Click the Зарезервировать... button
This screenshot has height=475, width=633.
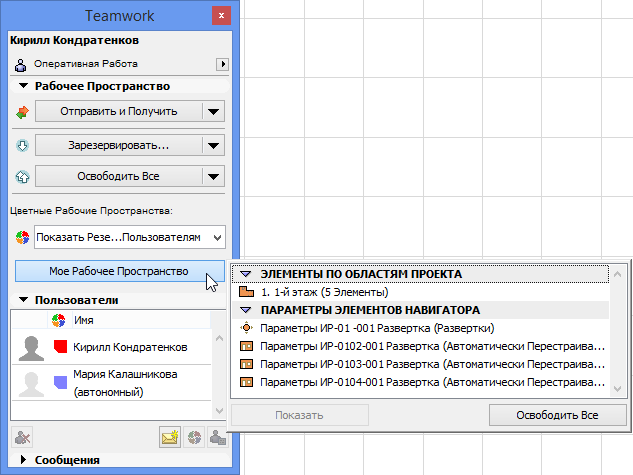click(x=119, y=145)
